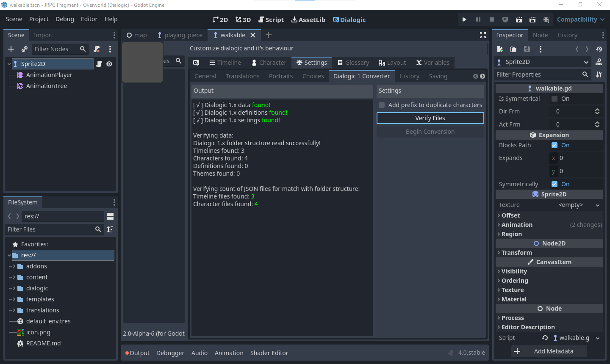610x364 pixels.
Task: Click the Verify Files button
Action: click(x=430, y=118)
